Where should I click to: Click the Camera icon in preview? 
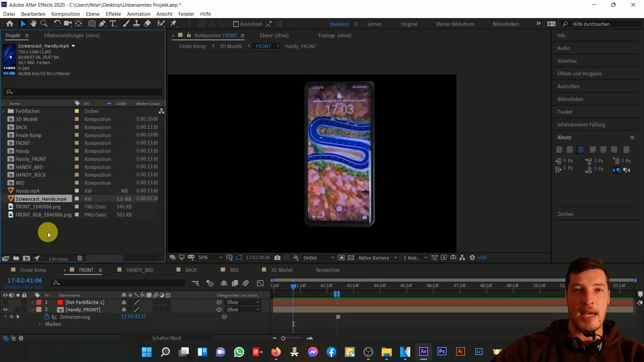coord(278,258)
